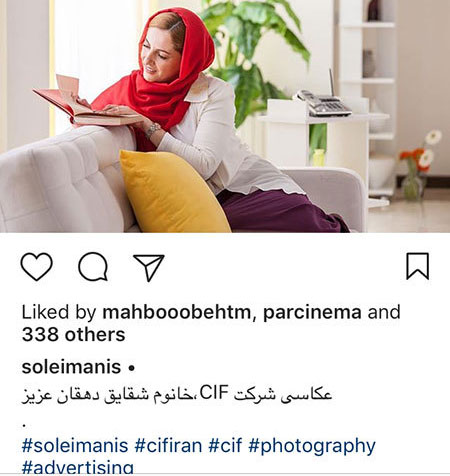
Task: Open the #cif hashtag
Action: pyautogui.click(x=225, y=446)
